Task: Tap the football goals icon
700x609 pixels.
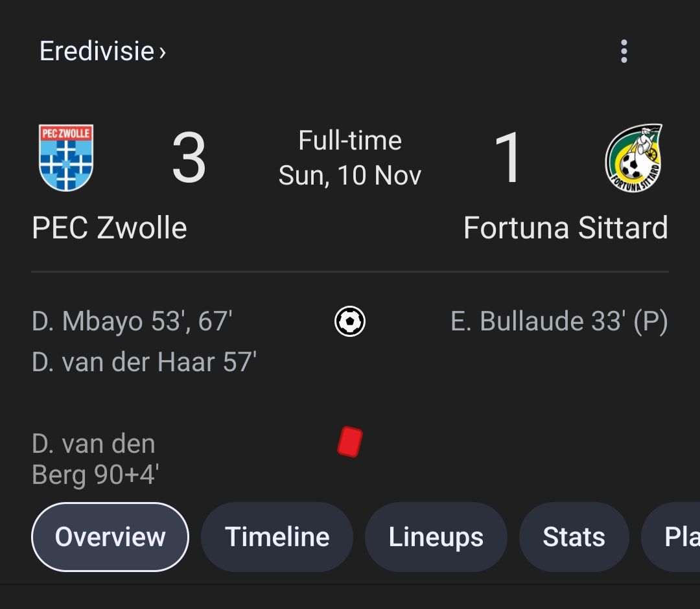Action: 350,321
